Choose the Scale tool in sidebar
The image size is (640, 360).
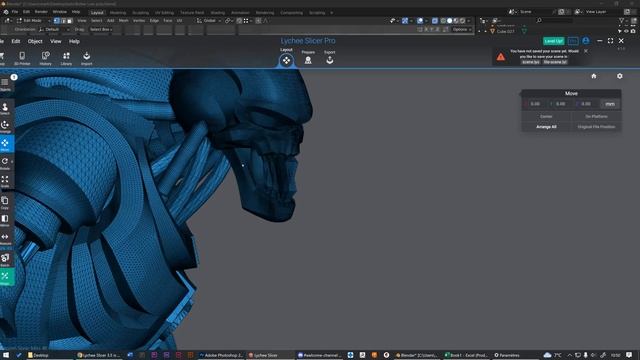pos(5,181)
